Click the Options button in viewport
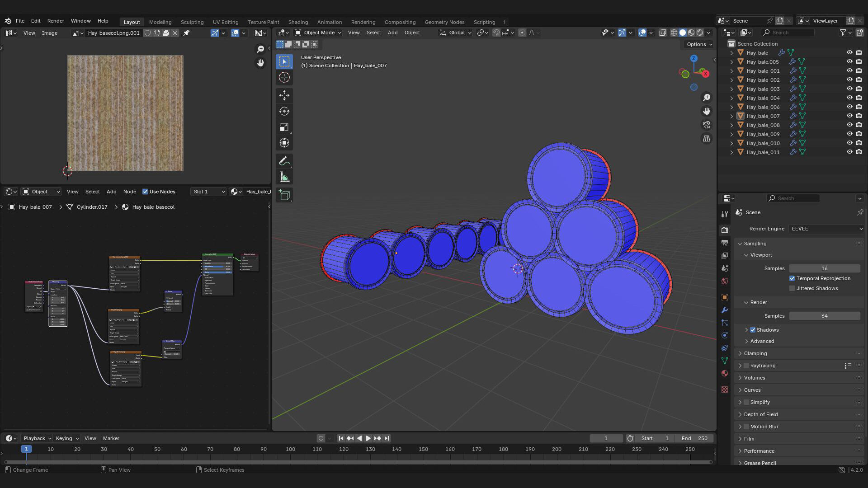This screenshot has height=488, width=868. point(699,44)
